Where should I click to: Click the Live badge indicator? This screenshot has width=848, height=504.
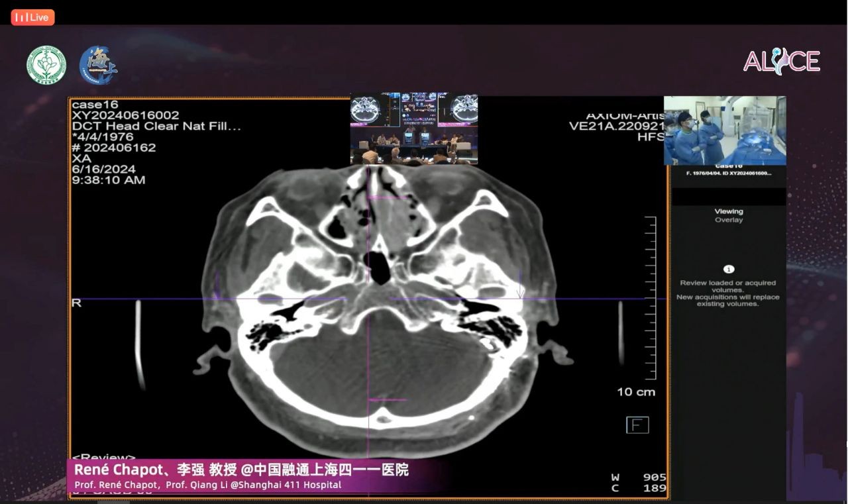(x=32, y=17)
